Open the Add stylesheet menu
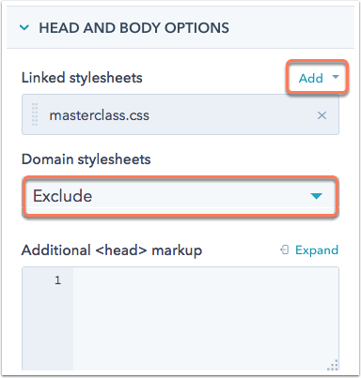This screenshot has width=361, height=378. click(x=318, y=77)
